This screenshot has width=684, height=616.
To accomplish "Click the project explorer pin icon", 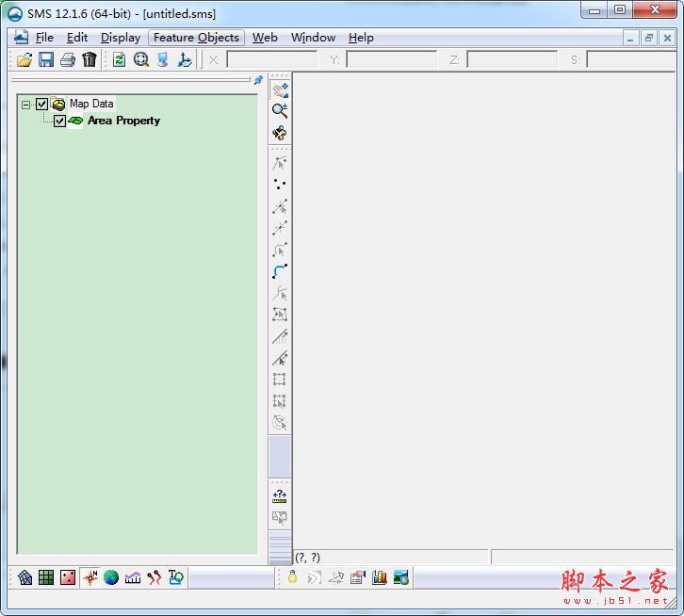I will (x=259, y=80).
